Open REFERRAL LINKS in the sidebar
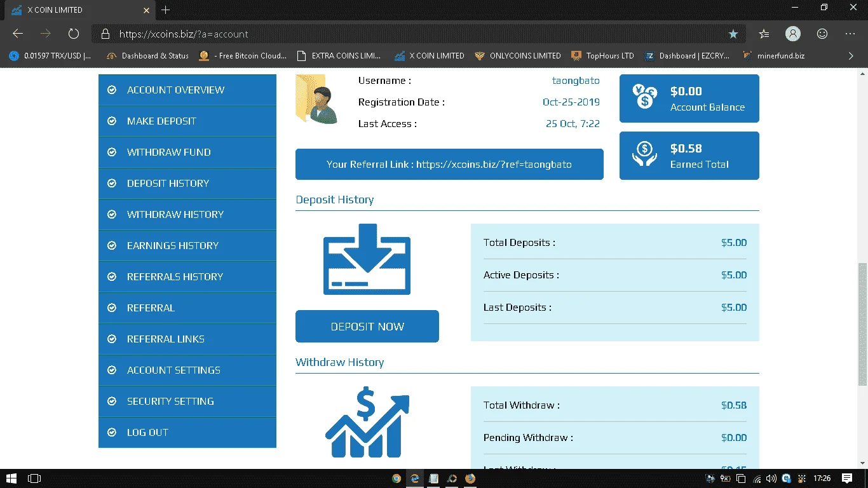 coord(187,339)
